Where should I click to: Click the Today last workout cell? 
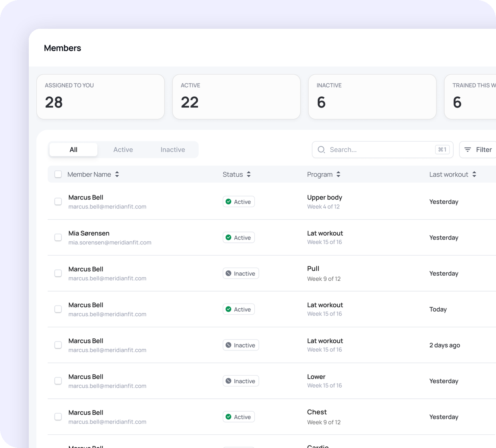click(438, 309)
